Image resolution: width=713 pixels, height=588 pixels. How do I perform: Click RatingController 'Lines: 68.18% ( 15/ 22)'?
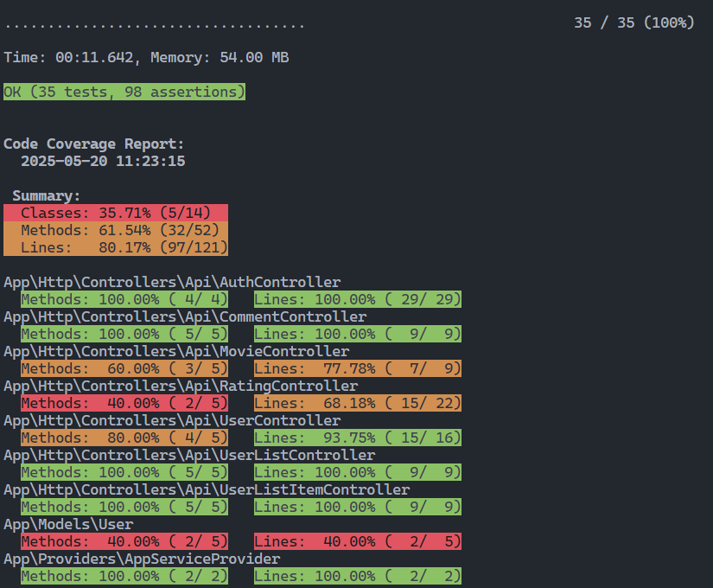click(358, 403)
